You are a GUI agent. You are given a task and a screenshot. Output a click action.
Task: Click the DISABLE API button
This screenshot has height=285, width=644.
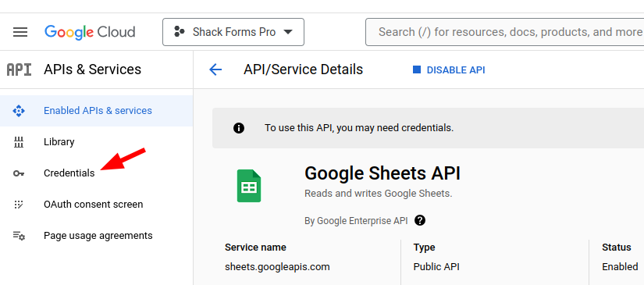(x=449, y=70)
